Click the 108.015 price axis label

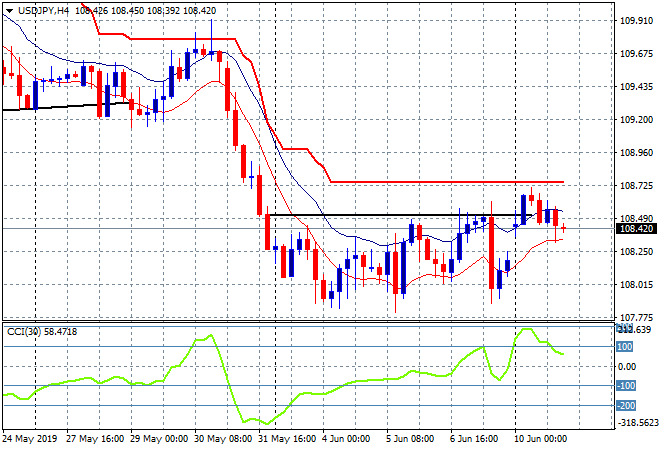click(x=636, y=285)
